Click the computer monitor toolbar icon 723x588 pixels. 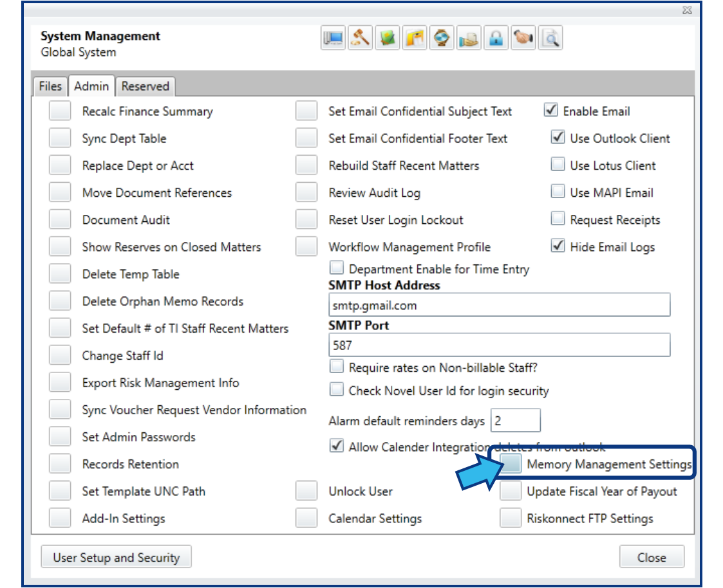coord(333,39)
